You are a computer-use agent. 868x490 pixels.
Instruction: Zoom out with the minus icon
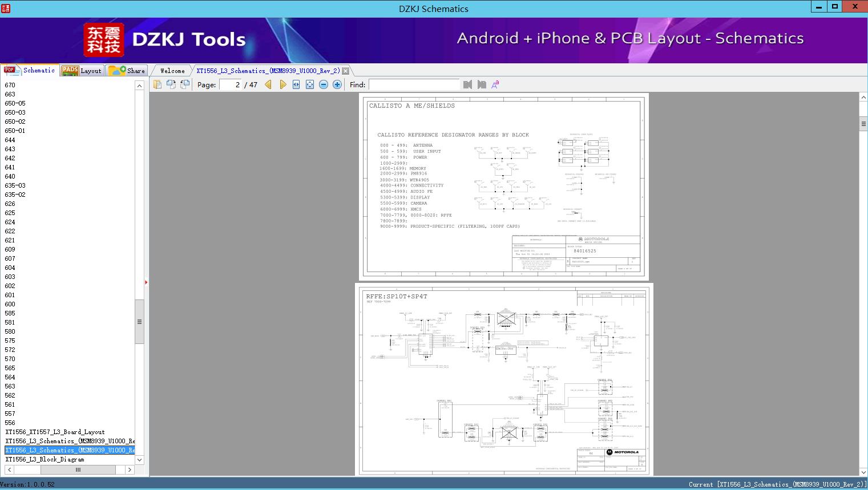(324, 84)
